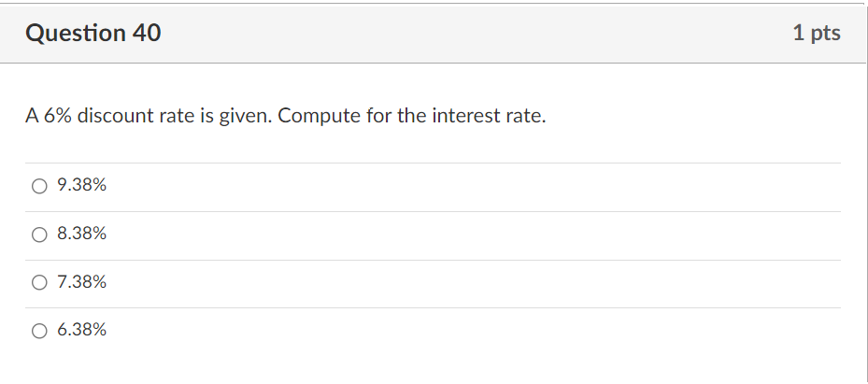The width and height of the screenshot is (868, 384).
Task: Click empty header bar area beside Question 40
Action: (467, 34)
